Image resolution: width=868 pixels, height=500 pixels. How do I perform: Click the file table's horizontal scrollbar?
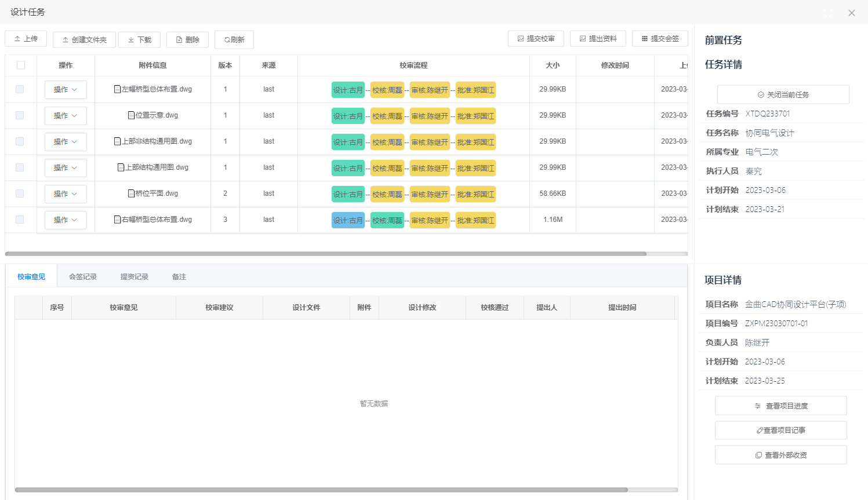pos(325,254)
